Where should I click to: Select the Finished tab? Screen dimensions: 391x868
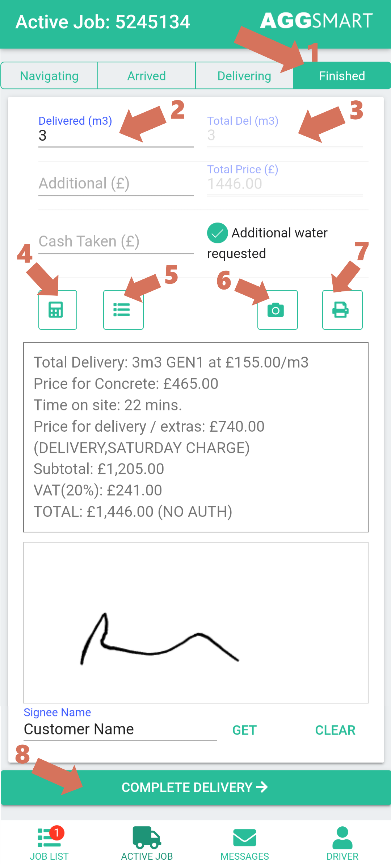(342, 76)
